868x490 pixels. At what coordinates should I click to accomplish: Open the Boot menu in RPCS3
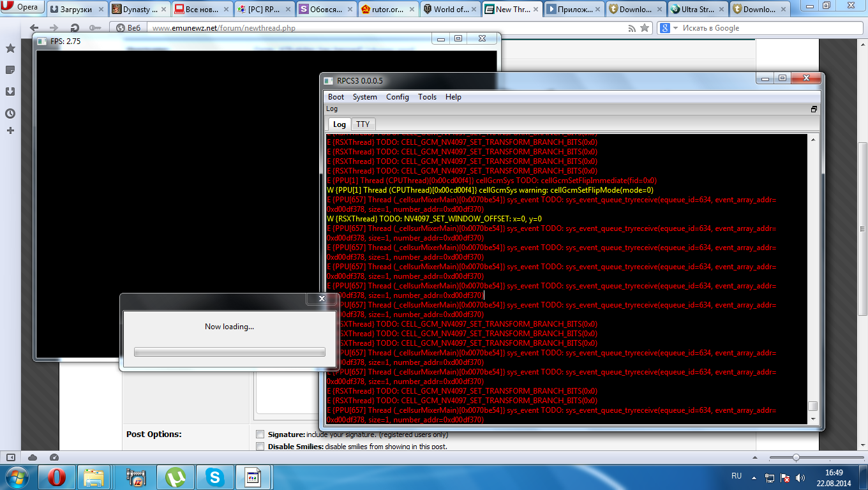pos(336,97)
